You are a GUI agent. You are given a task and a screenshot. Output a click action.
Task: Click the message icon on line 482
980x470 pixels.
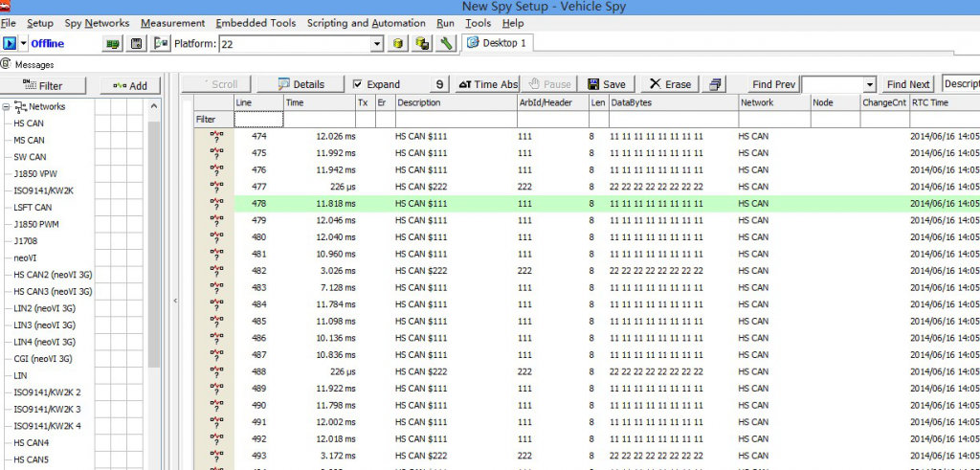(216, 271)
